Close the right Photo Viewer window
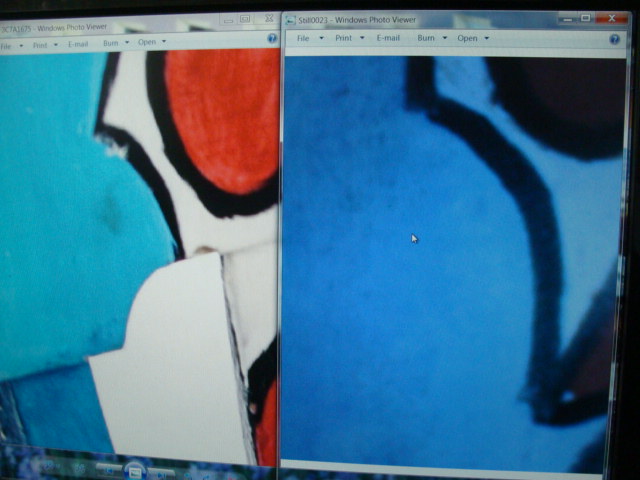The image size is (640, 480). pyautogui.click(x=610, y=17)
